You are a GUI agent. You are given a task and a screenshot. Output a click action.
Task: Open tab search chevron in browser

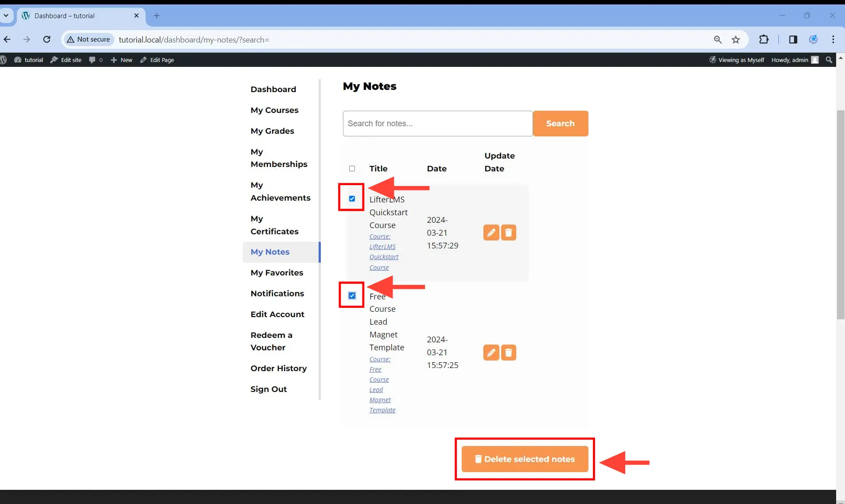pyautogui.click(x=6, y=16)
